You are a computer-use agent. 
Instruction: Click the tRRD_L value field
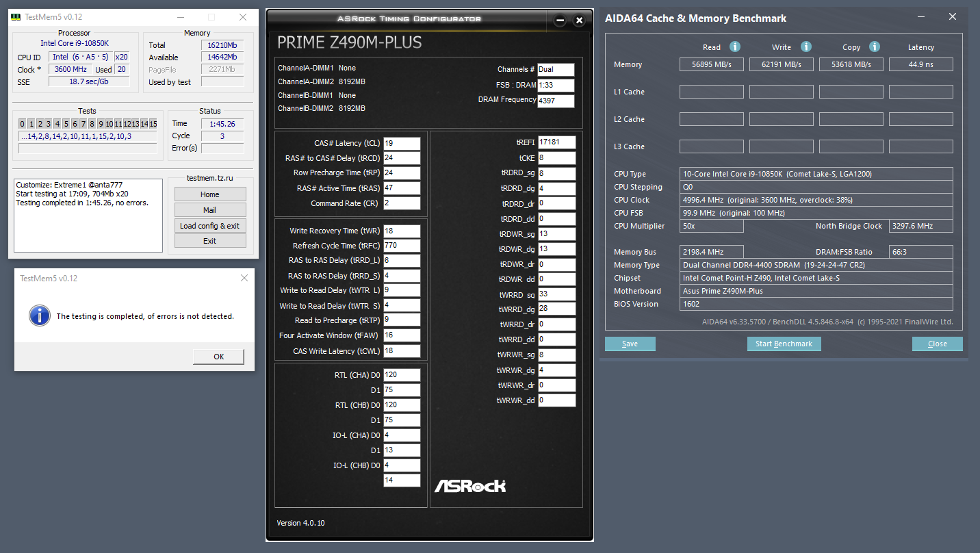(x=402, y=261)
